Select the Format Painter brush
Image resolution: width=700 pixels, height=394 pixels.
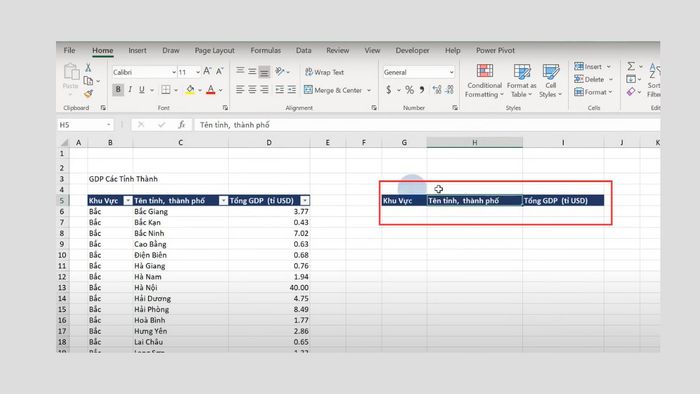pos(88,94)
